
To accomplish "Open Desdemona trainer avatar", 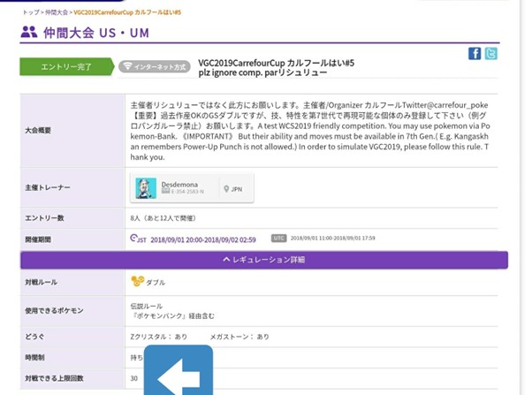I will pos(146,188).
